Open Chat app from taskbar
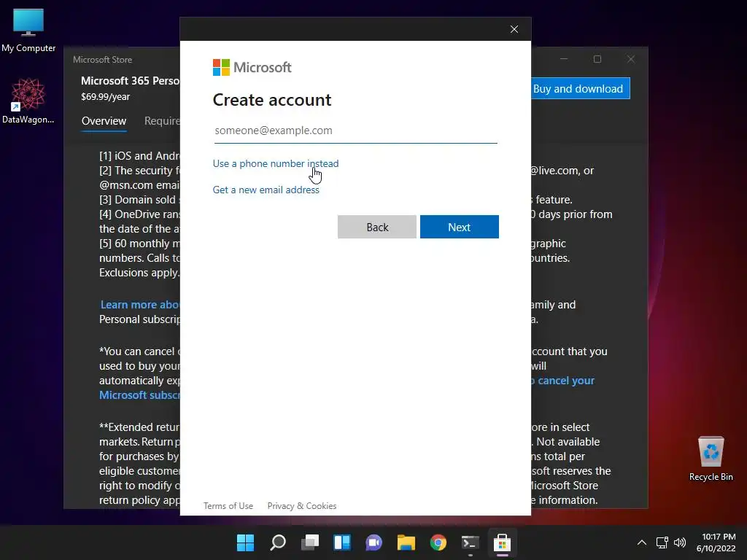Image resolution: width=747 pixels, height=560 pixels. coord(374,542)
